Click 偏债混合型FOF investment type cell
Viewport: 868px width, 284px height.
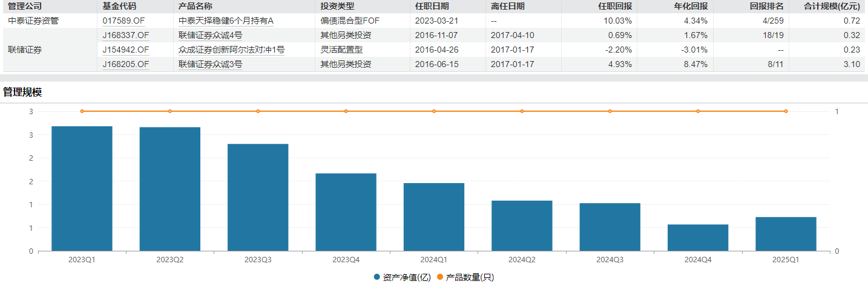tap(350, 21)
